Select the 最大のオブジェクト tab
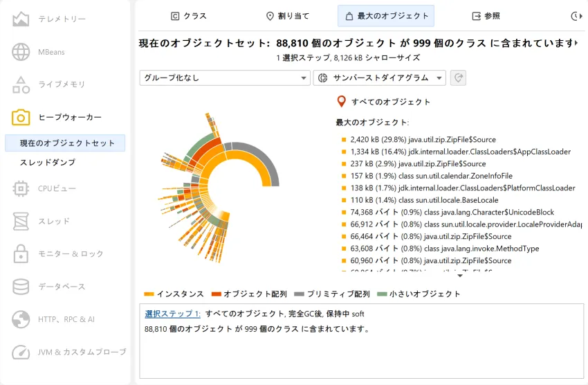Screen dimensions: 588x385 (386, 16)
